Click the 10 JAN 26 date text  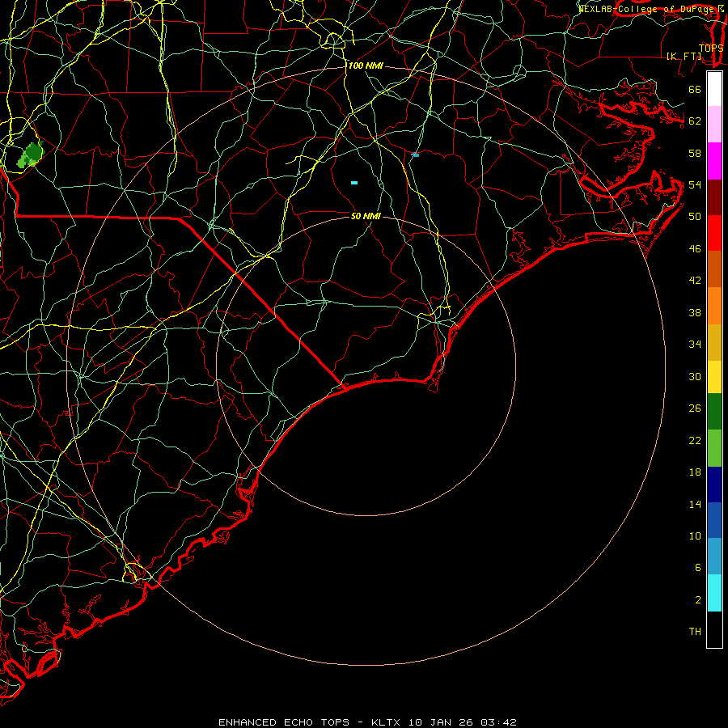[x=442, y=722]
